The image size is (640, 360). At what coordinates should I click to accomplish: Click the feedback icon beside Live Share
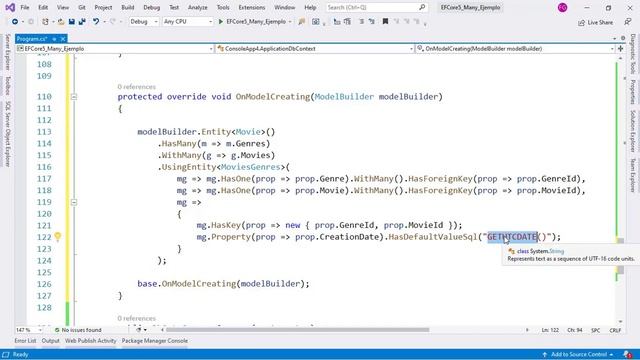pos(628,22)
